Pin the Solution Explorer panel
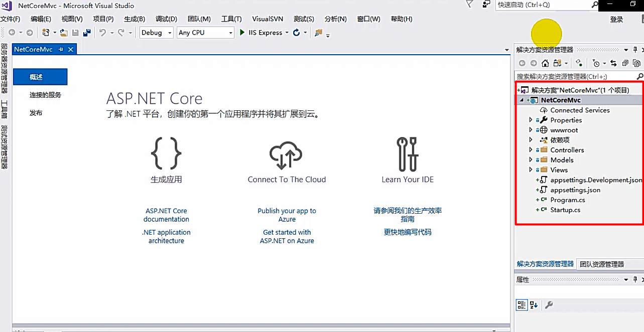644x332 pixels. click(x=635, y=50)
